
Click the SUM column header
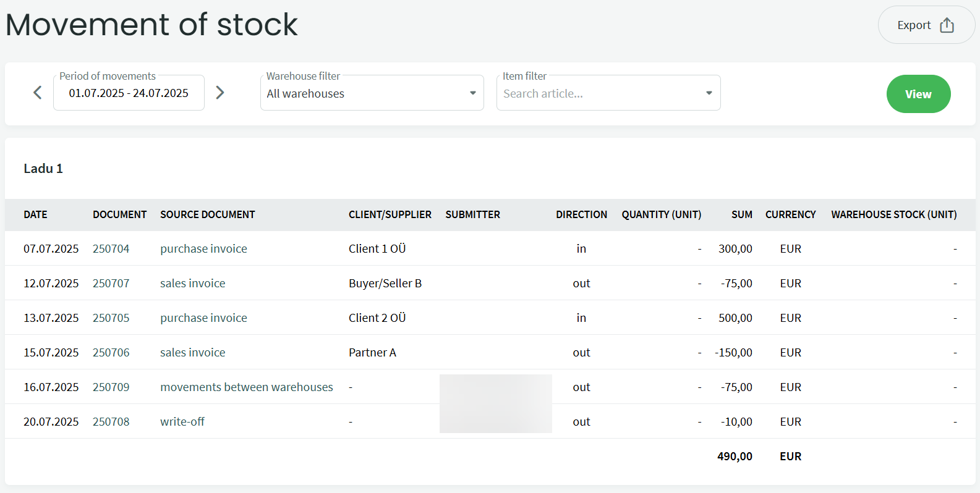741,215
